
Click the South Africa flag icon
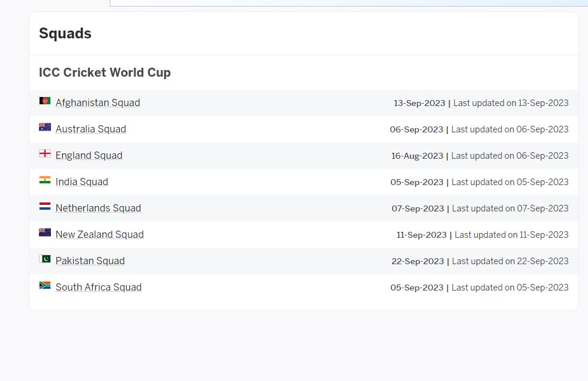click(45, 286)
